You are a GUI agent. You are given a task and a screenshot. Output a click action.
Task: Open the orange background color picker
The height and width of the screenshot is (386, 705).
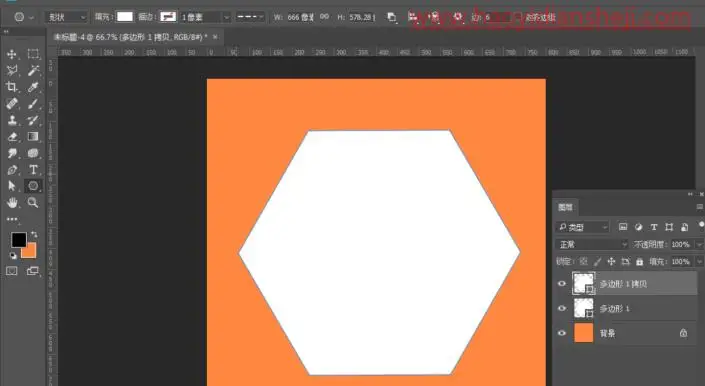[x=30, y=252]
